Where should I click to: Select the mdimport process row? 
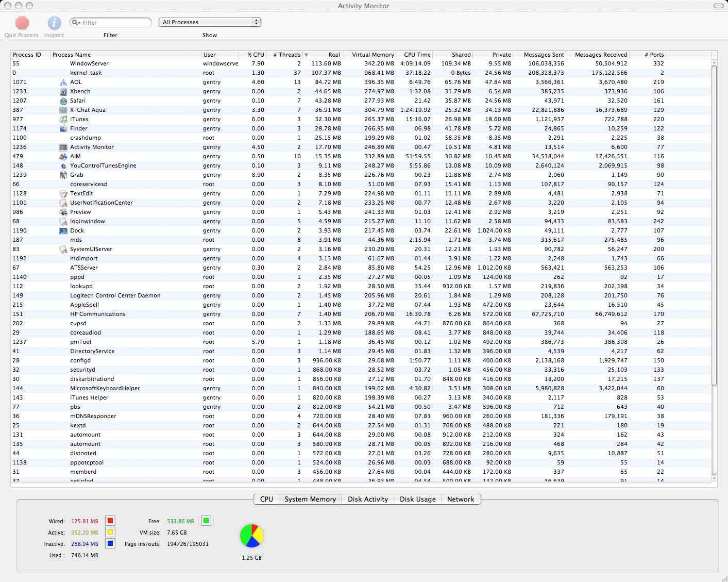(x=361, y=259)
